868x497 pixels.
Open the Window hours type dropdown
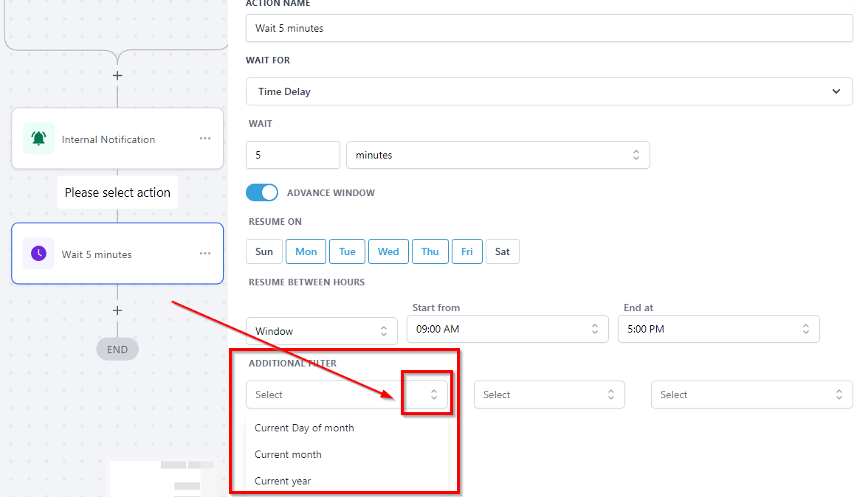(322, 331)
